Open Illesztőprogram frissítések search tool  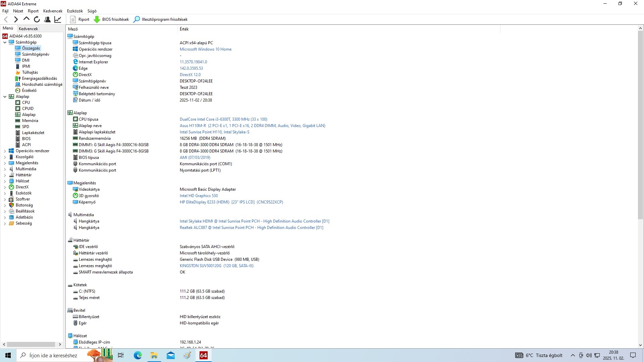pos(160,19)
